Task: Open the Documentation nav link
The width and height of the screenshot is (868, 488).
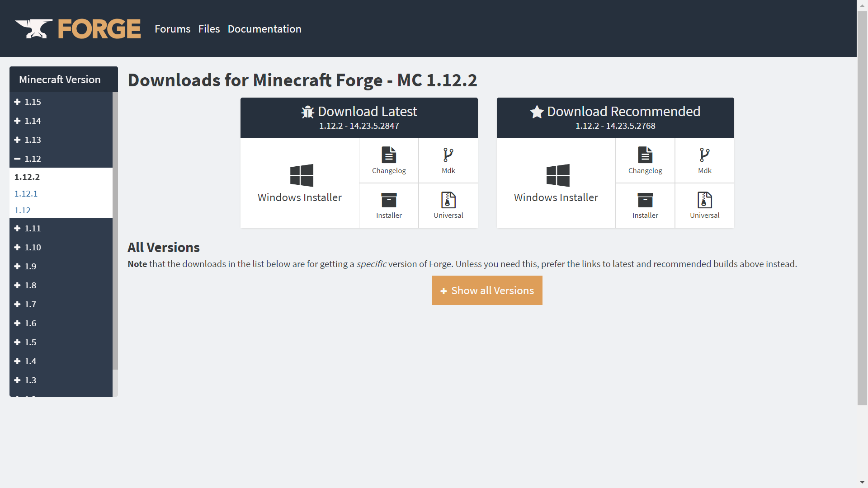Action: pyautogui.click(x=264, y=29)
